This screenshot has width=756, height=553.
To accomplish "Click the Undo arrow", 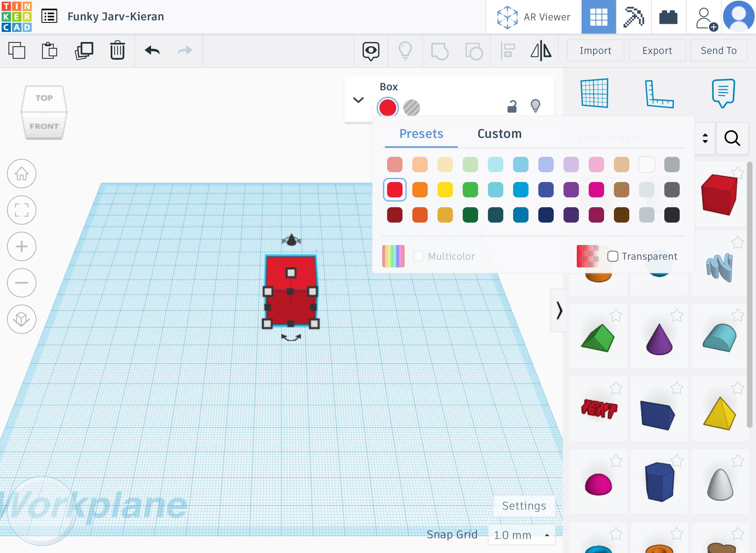I will [x=152, y=51].
